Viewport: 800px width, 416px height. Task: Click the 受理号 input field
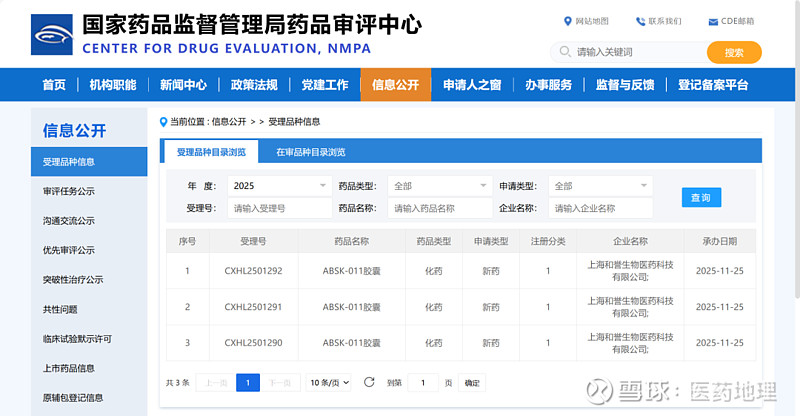(x=280, y=208)
